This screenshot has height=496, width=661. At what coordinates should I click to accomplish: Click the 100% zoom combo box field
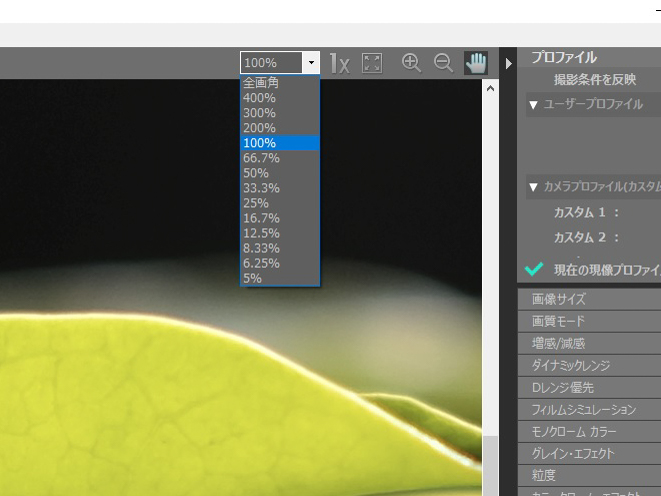click(x=271, y=62)
